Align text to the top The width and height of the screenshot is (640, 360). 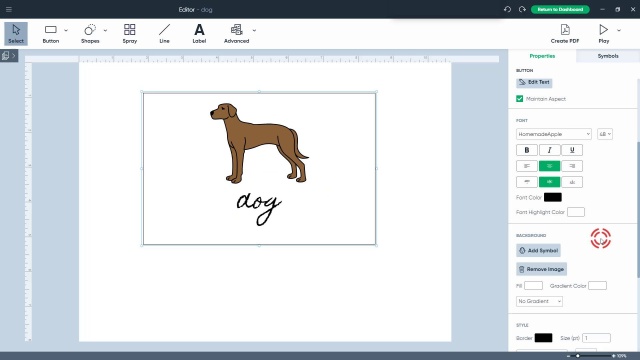[x=527, y=182]
